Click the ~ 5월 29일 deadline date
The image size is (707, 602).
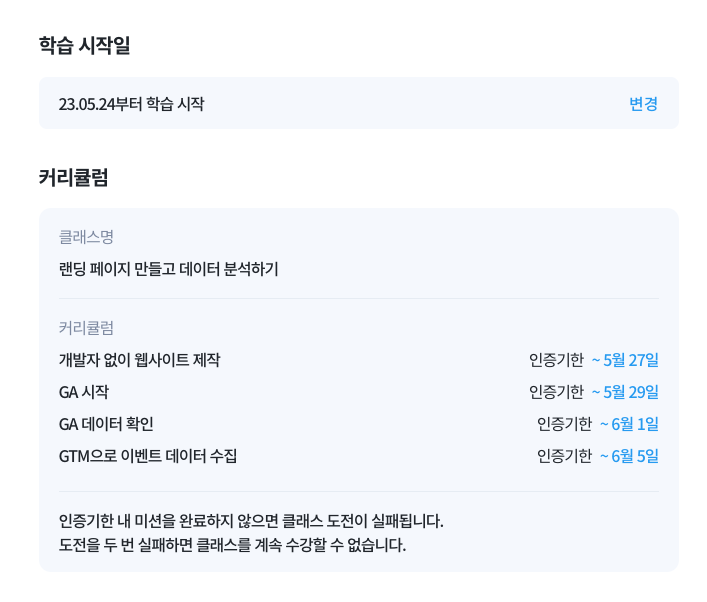(x=625, y=392)
